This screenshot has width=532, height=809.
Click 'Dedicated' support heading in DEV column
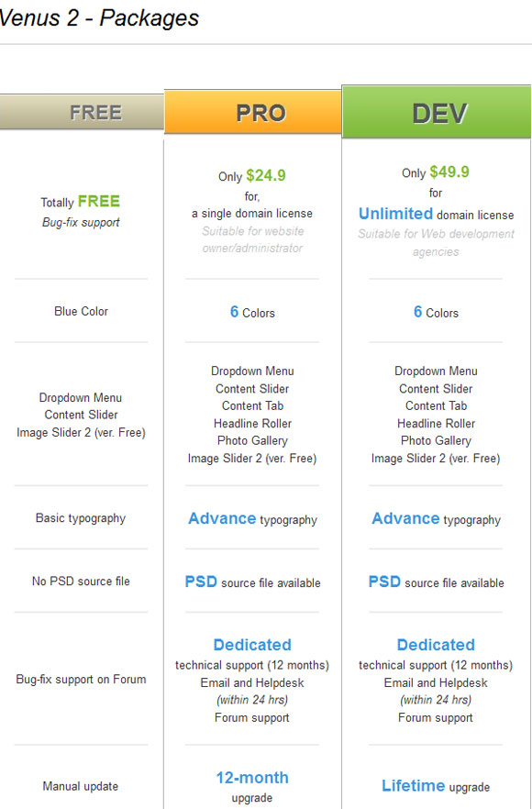[x=436, y=645]
